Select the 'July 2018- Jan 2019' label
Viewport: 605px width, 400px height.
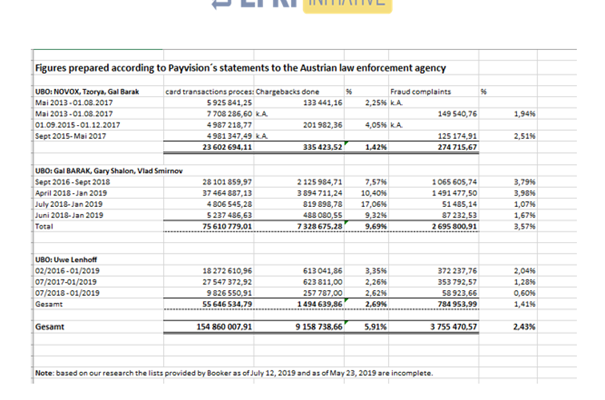69,204
